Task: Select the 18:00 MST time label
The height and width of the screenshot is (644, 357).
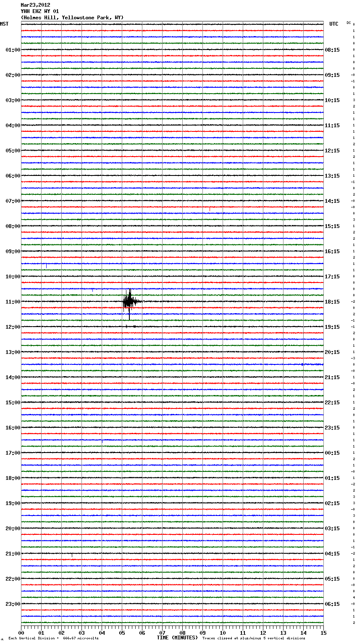Action: (13, 478)
